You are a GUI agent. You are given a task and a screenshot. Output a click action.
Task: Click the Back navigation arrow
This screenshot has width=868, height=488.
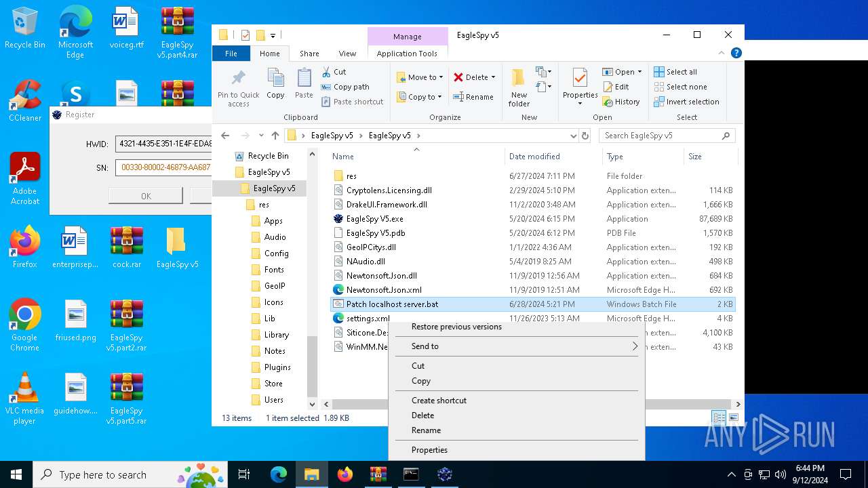225,136
